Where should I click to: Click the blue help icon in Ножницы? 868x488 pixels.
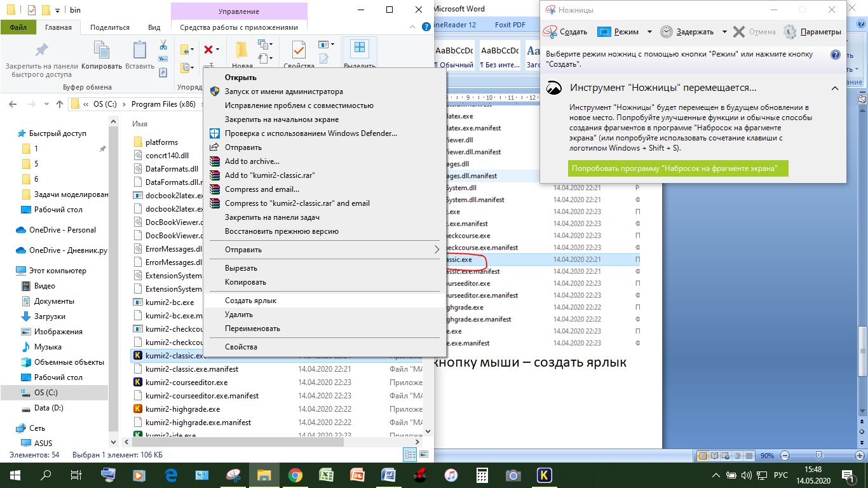coord(836,55)
